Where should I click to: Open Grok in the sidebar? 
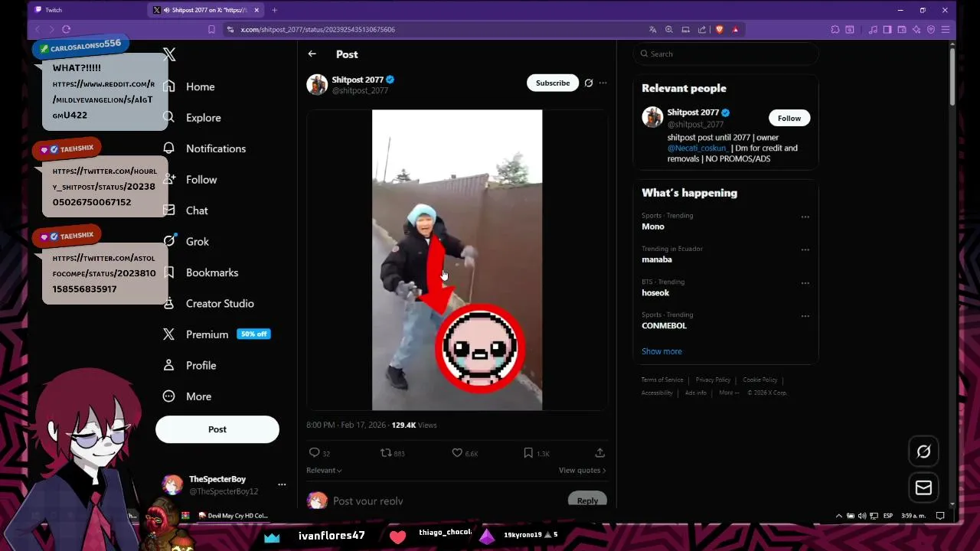[x=186, y=242]
